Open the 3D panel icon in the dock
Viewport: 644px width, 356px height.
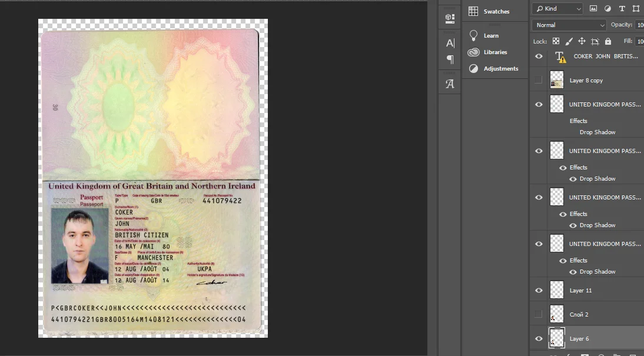pos(450,18)
